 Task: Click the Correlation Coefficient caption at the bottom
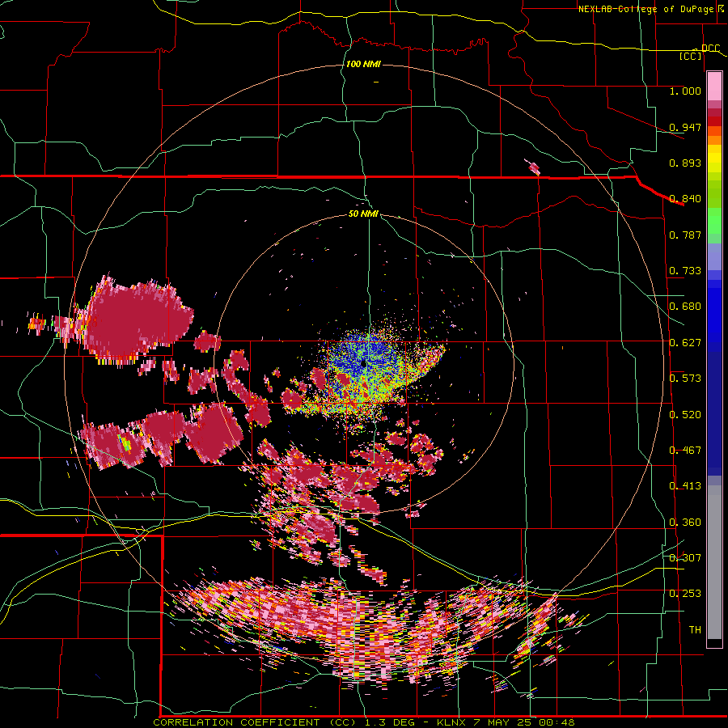pyautogui.click(x=363, y=722)
